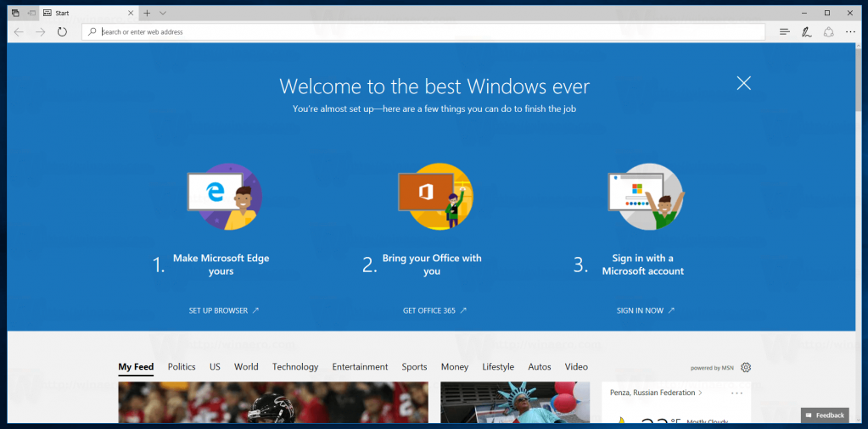Go forward with the forward arrow
The width and height of the screenshot is (868, 429).
pyautogui.click(x=41, y=32)
